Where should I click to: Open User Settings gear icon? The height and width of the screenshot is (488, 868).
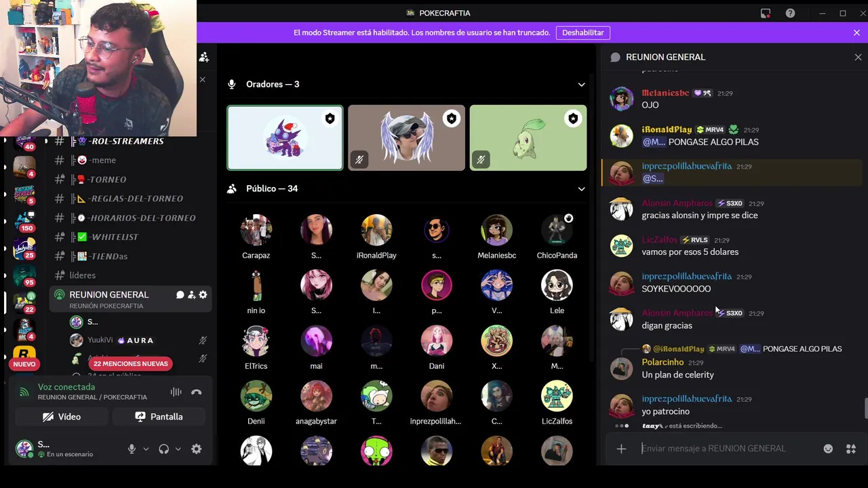click(197, 449)
